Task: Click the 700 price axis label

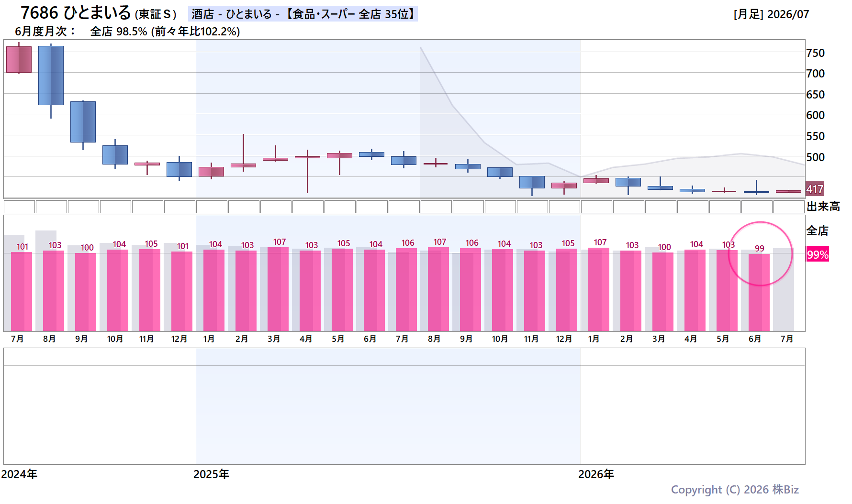Action: (815, 74)
